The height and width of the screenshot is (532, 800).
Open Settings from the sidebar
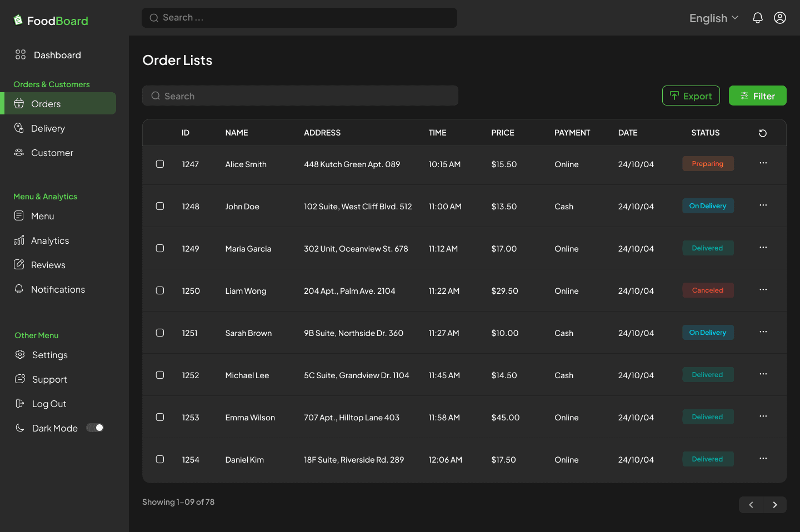(49, 355)
